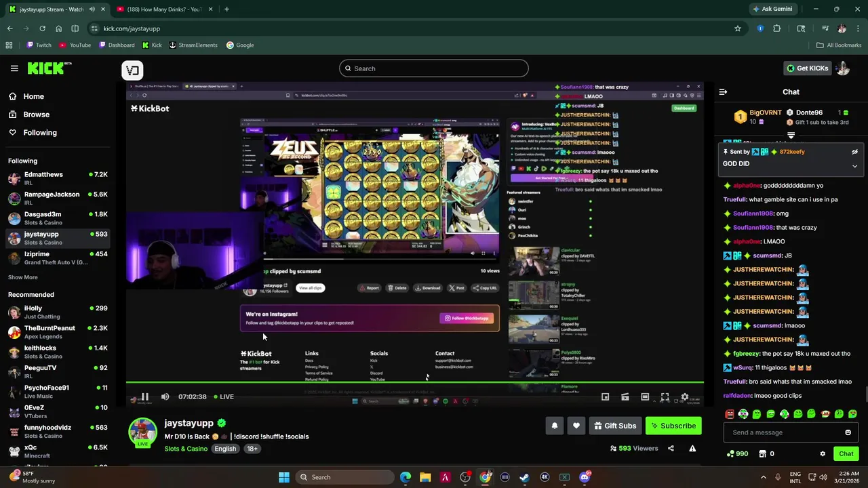Open a new browser tab
The width and height of the screenshot is (868, 488).
tap(226, 9)
